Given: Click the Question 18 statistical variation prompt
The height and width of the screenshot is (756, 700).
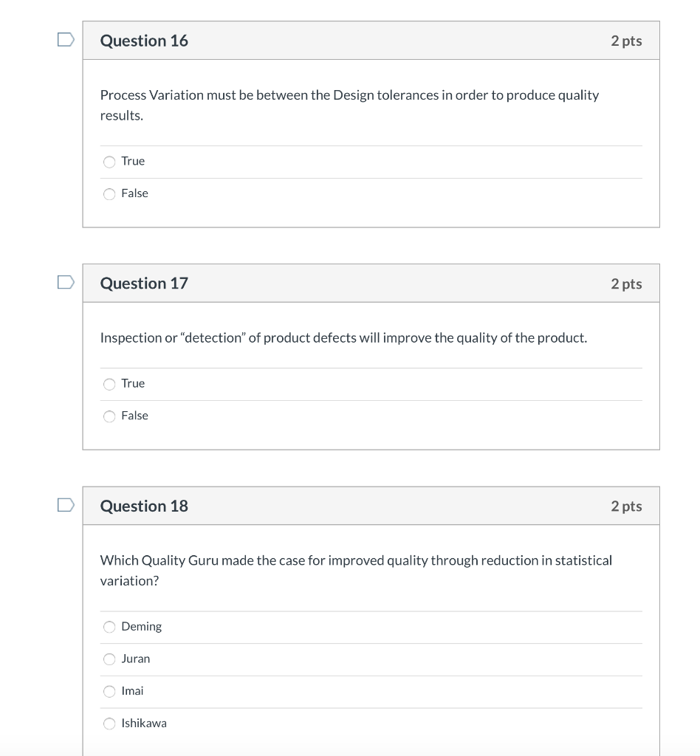Looking at the screenshot, I should click(356, 570).
